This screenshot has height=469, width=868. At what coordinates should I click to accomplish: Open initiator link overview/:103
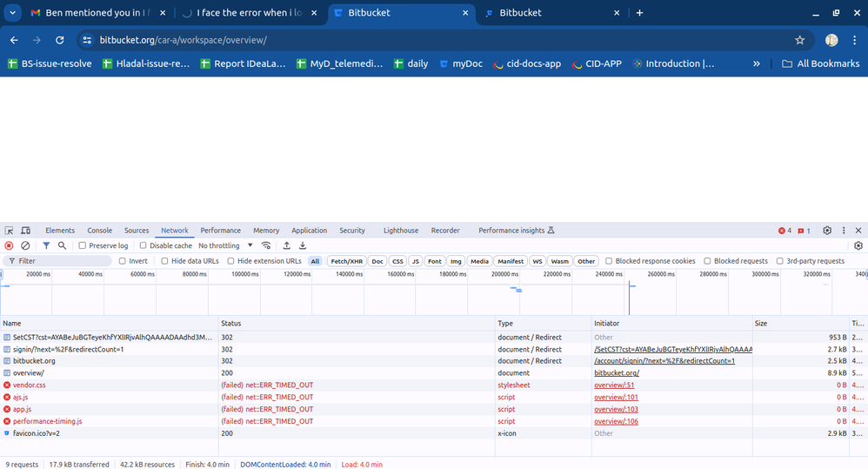(x=616, y=409)
